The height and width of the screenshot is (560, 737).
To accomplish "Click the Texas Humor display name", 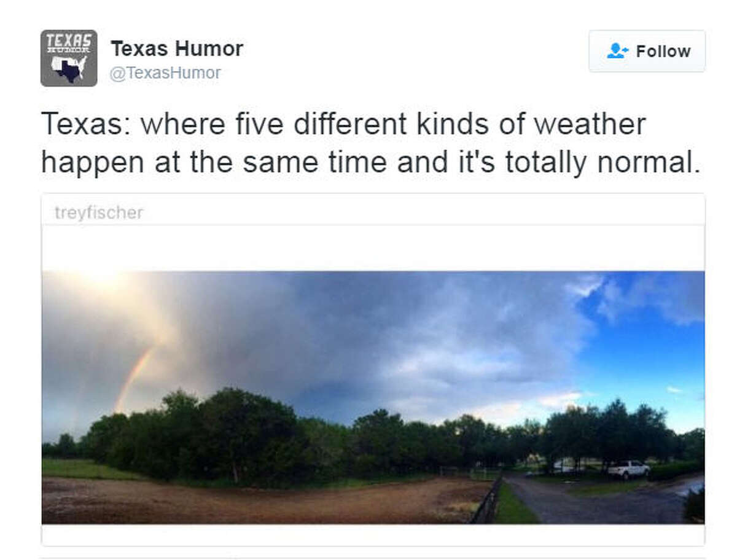I will [176, 48].
